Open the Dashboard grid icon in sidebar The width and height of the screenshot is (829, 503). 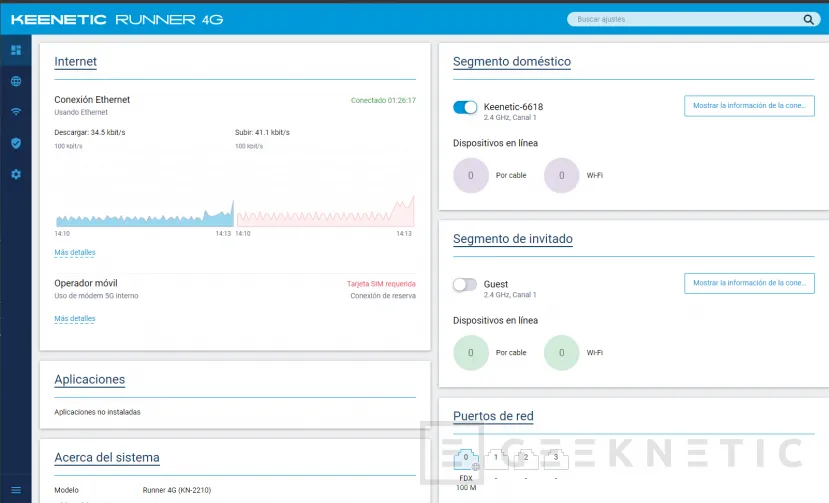(x=16, y=50)
